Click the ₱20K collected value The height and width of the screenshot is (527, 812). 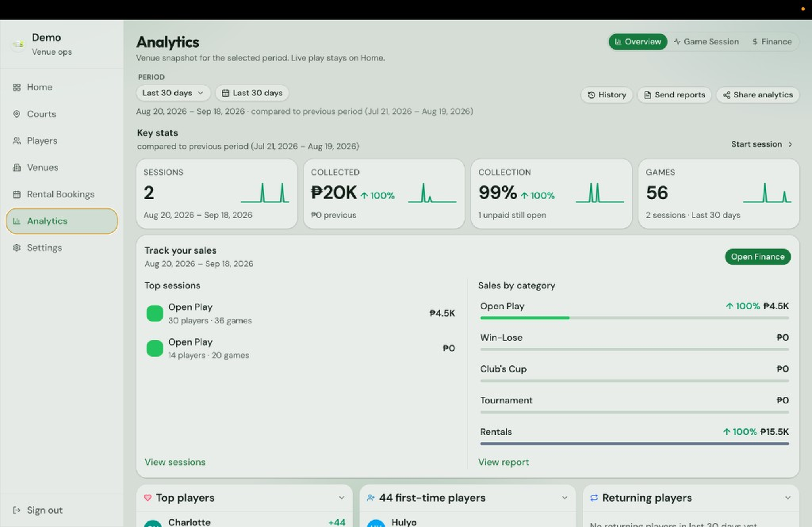point(334,193)
